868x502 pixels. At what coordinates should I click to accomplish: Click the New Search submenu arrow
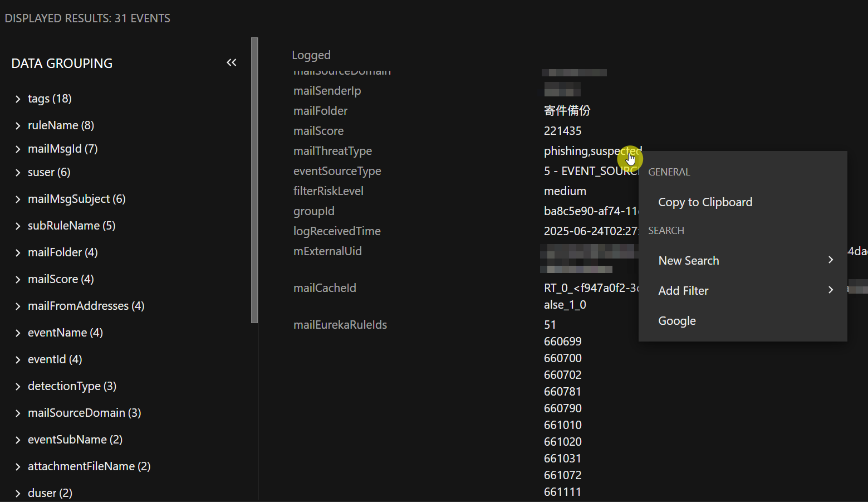(x=830, y=260)
